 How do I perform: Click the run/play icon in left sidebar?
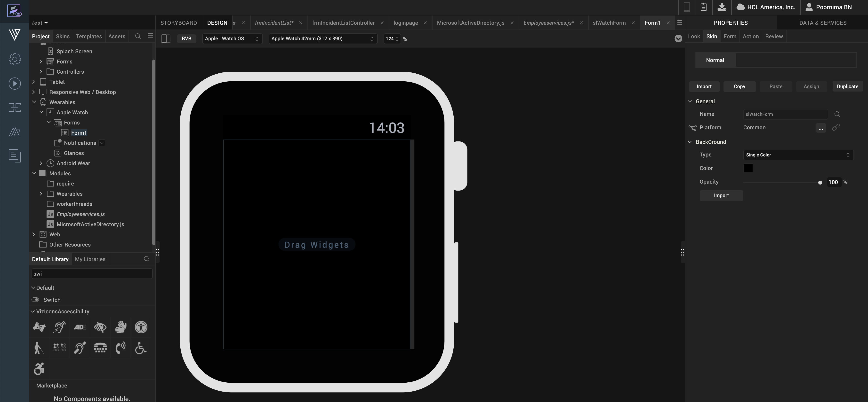(15, 84)
